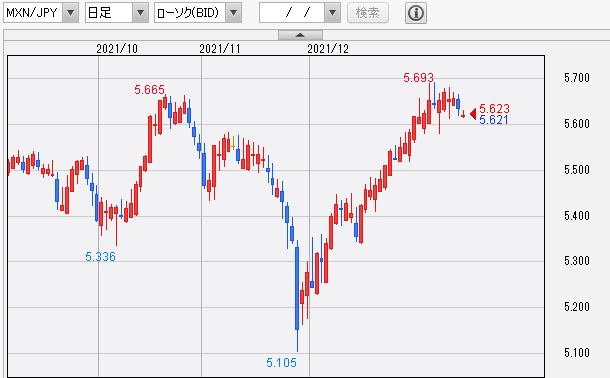The height and width of the screenshot is (378, 610).
Task: Open the chart information icon
Action: point(416,13)
